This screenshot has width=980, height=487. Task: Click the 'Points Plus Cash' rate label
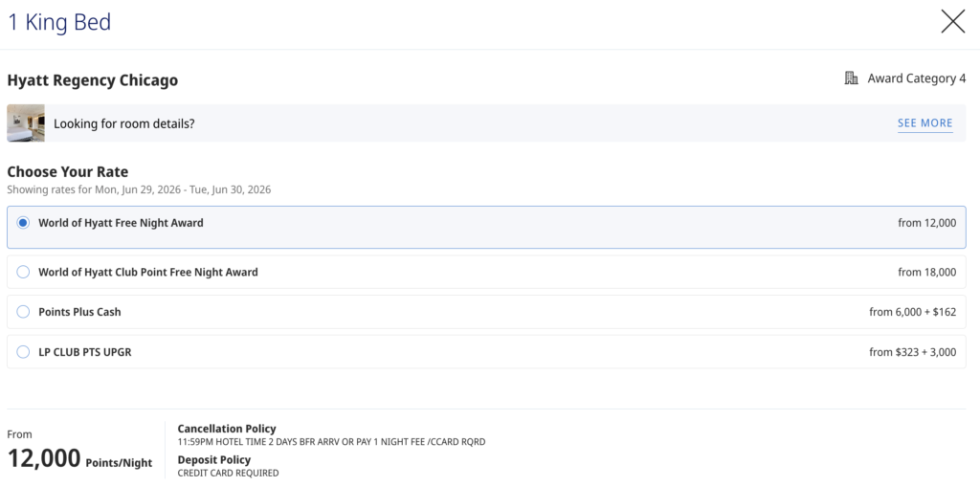coord(79,311)
